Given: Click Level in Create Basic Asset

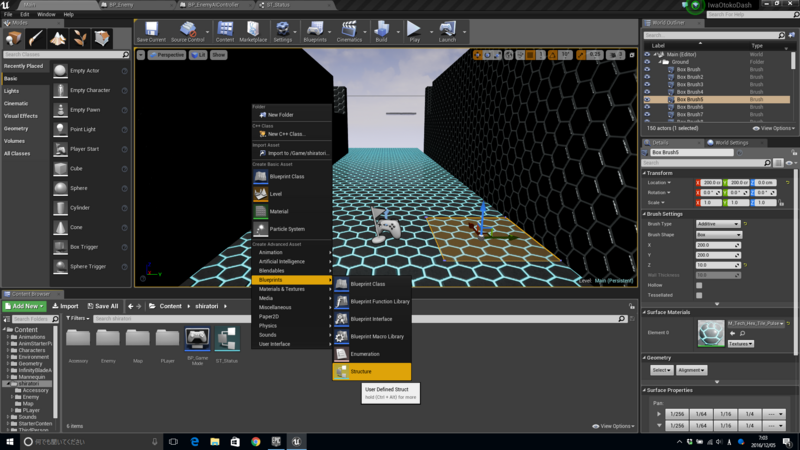Looking at the screenshot, I should click(292, 194).
